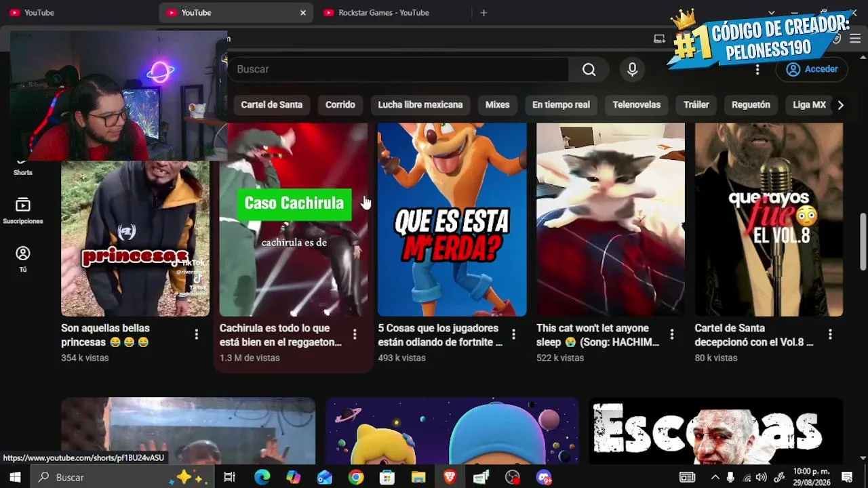Open the taskbar clock showing 10:00 p. m.
Screen dimensions: 868x488
811,477
